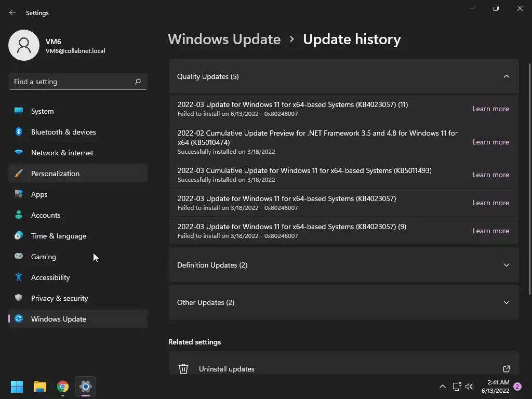
Task: Collapse the Quality Updates section chevron
Action: (x=506, y=77)
